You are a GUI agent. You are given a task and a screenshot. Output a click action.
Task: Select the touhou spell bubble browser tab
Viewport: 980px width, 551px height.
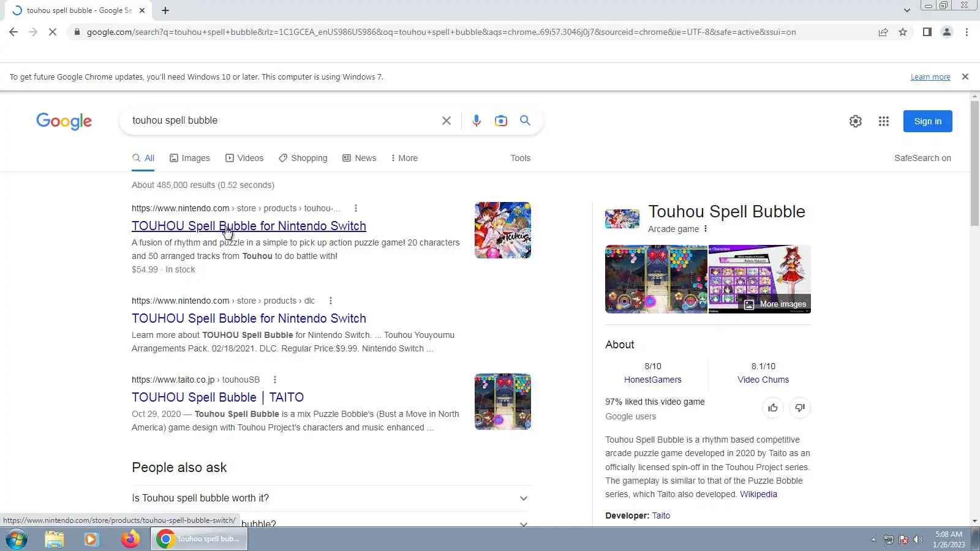pyautogui.click(x=79, y=10)
